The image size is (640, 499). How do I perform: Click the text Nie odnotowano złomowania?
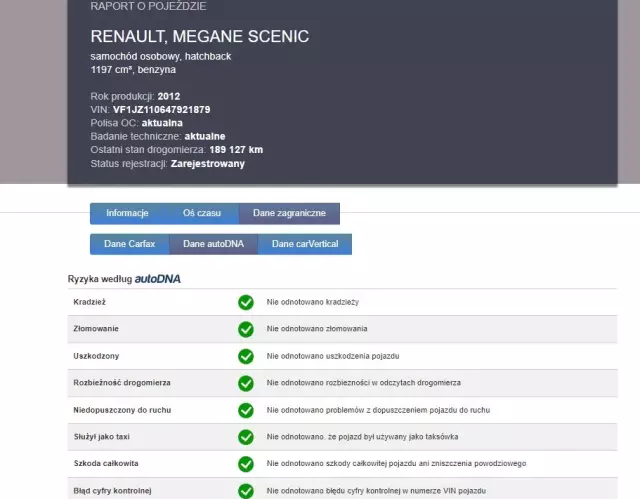pos(317,329)
